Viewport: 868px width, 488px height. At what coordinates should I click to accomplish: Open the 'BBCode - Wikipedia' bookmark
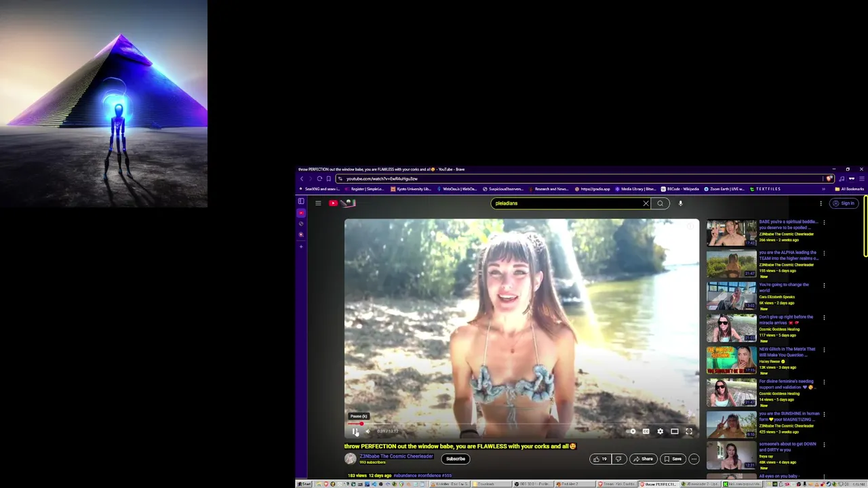[x=679, y=189]
